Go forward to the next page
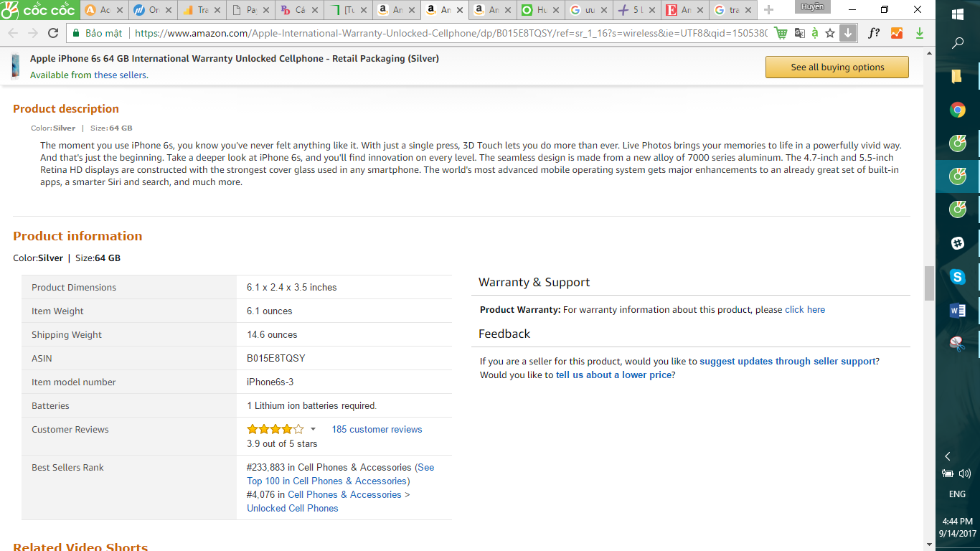This screenshot has height=551, width=980. [32, 33]
